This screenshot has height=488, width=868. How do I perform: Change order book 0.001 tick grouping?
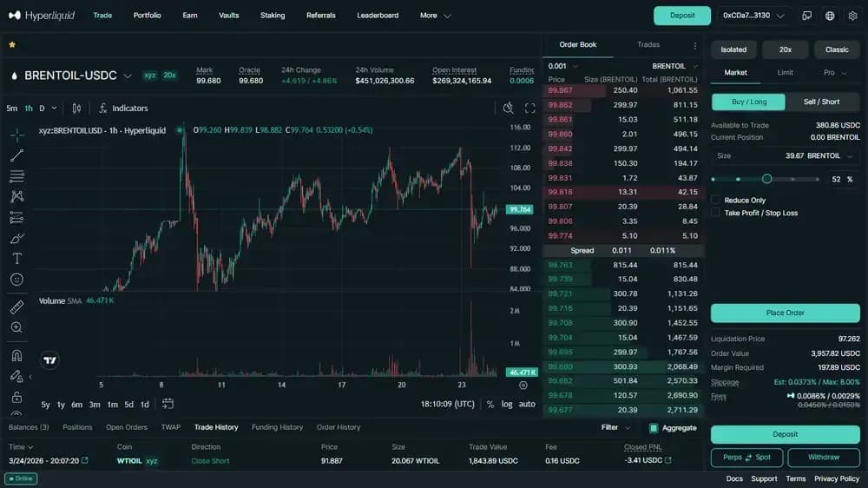click(563, 67)
